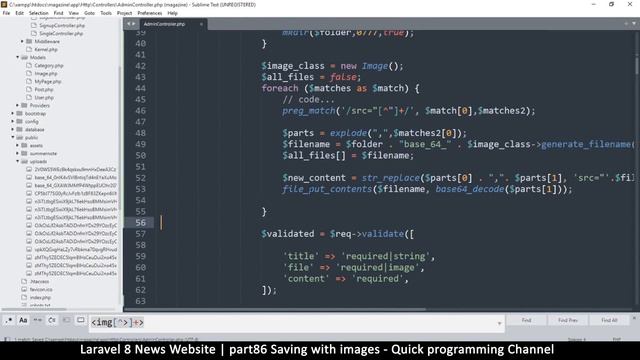640x360 pixels.
Task: Open MyPage.php model file
Action: point(48,82)
